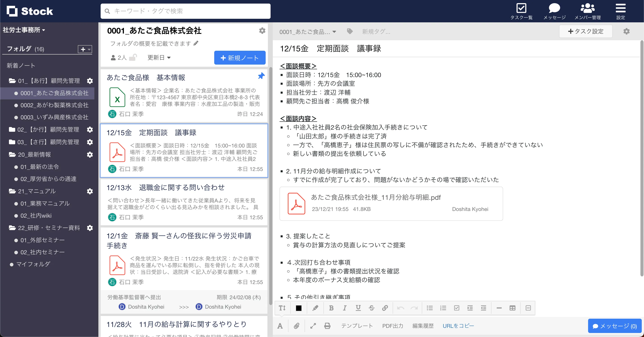Unpin the あたご食品様 基本情報 note
The height and width of the screenshot is (337, 644).
261,76
